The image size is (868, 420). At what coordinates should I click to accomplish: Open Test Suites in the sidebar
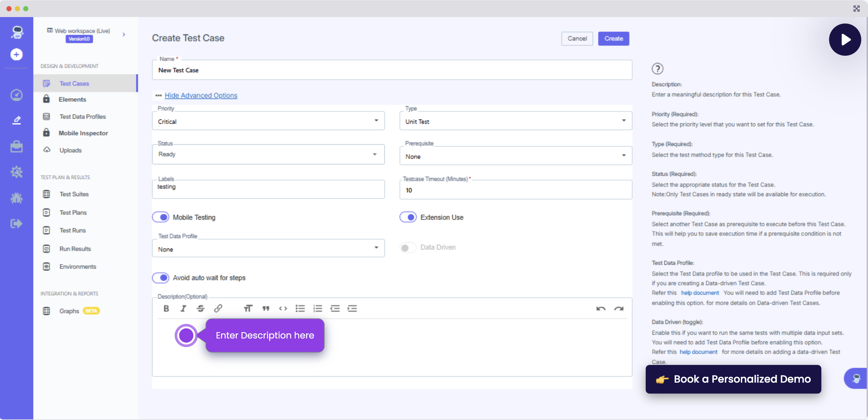(x=74, y=194)
